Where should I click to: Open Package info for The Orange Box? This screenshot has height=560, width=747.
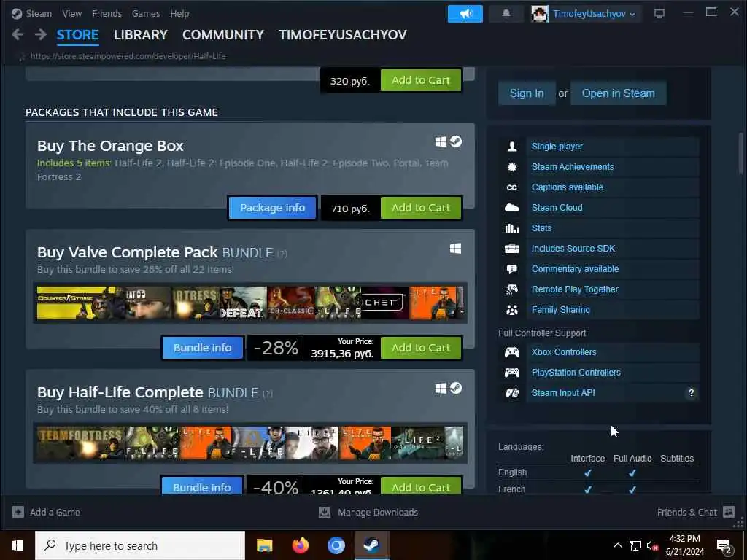(x=273, y=208)
